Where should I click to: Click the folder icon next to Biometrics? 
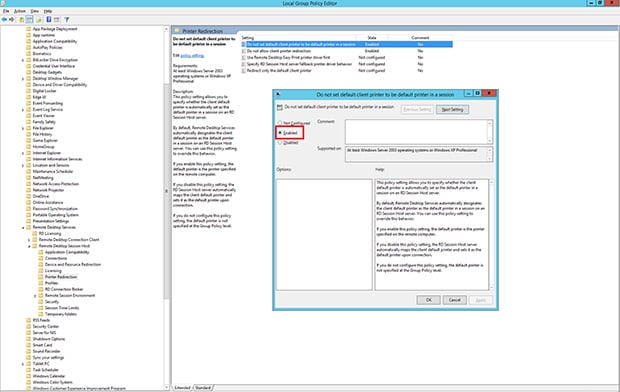[28, 54]
